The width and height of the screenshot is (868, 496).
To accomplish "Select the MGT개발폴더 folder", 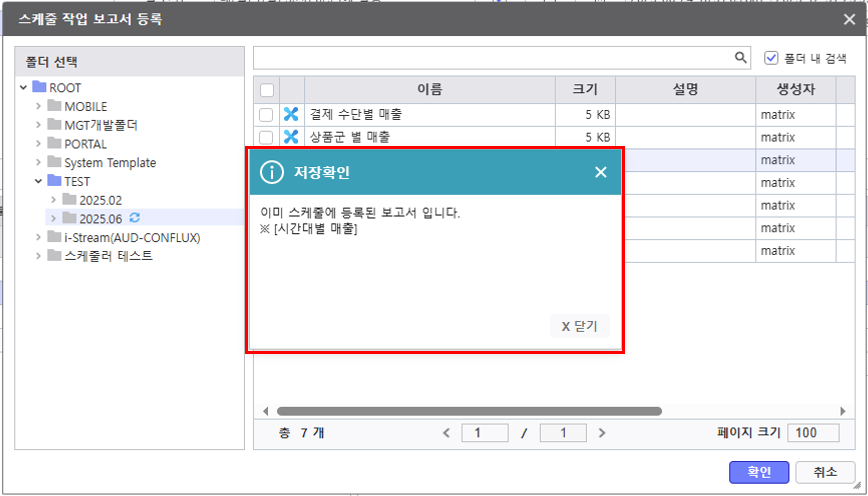I will (x=101, y=125).
